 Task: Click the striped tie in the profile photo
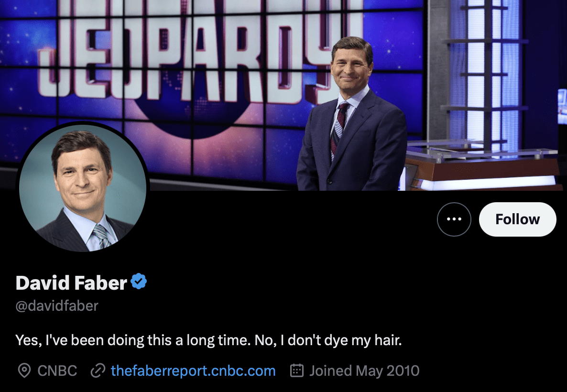coord(101,236)
